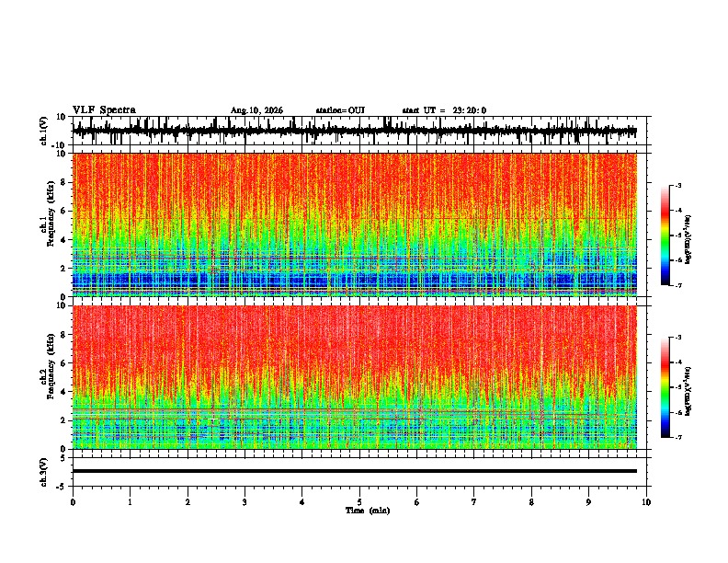Click the "start UT = 23:20:0" header text
This screenshot has width=728, height=563.
(x=444, y=110)
